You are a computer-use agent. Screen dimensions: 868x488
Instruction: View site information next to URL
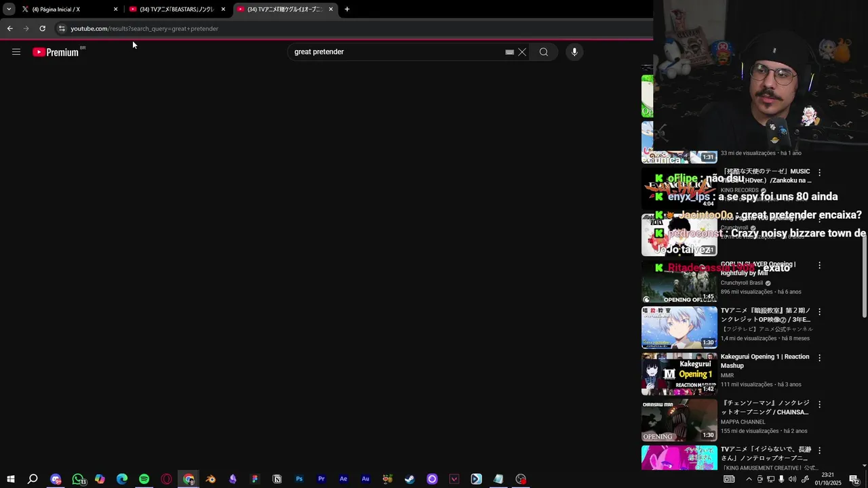[62, 28]
